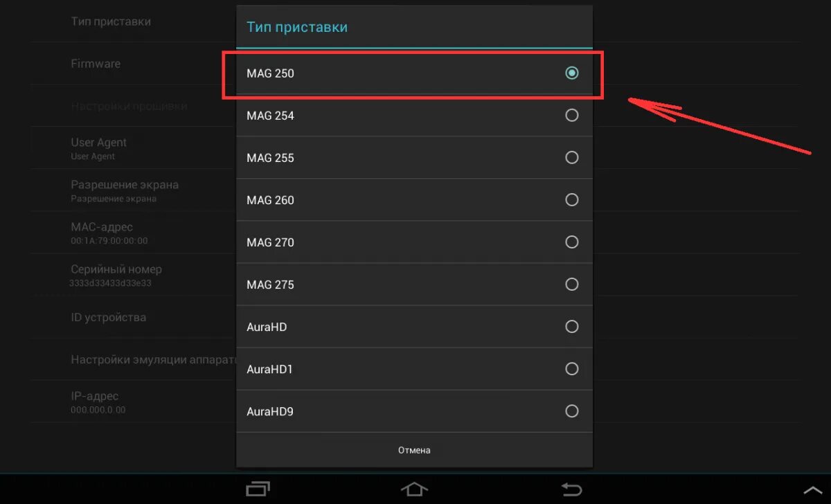Click the MAG 270 list label

pyautogui.click(x=270, y=242)
